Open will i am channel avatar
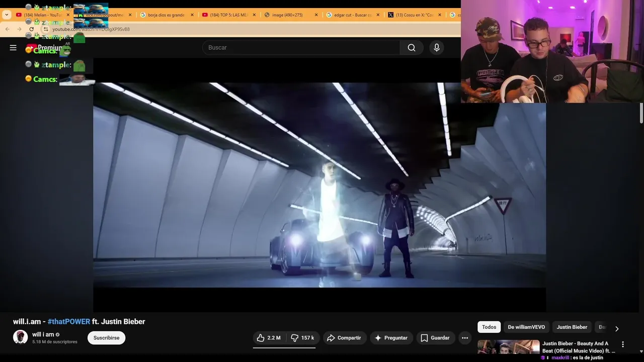This screenshot has height=362, width=644. (20, 337)
